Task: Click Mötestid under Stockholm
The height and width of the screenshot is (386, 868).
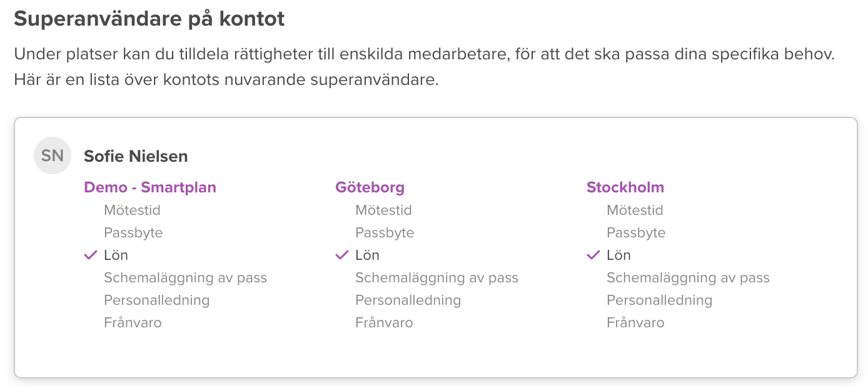Action: click(635, 210)
